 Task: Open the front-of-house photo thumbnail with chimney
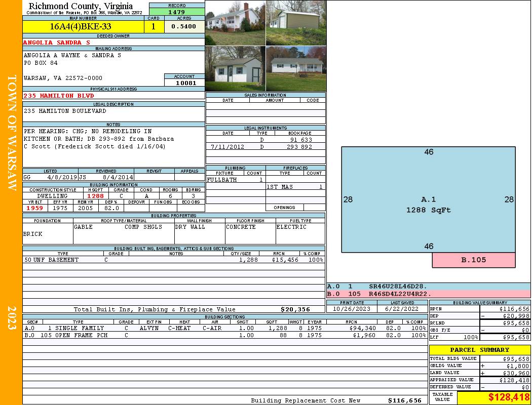click(236, 23)
